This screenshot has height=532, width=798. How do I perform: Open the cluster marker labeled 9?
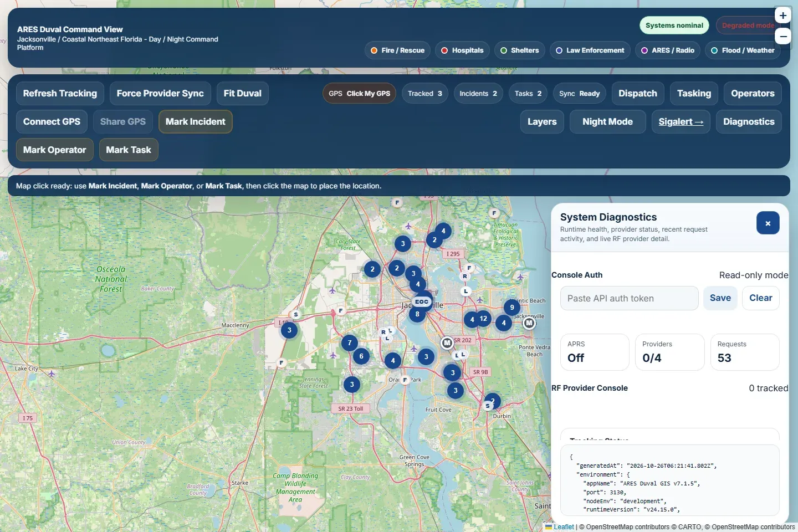tap(511, 307)
